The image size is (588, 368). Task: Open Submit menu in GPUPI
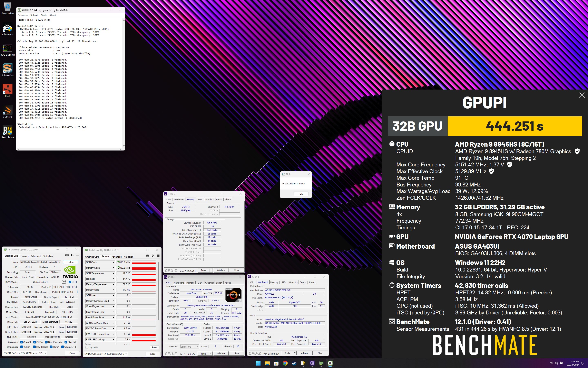[34, 15]
